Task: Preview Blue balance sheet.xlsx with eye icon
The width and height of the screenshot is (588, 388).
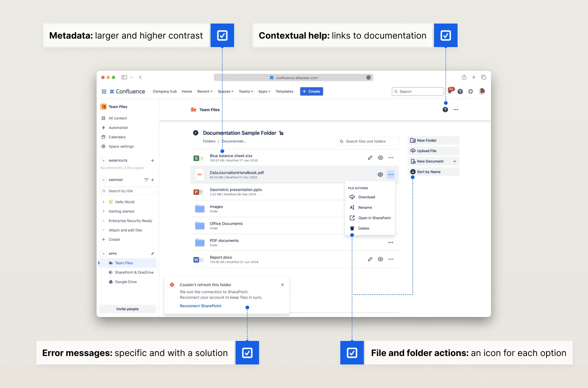Action: tap(381, 158)
